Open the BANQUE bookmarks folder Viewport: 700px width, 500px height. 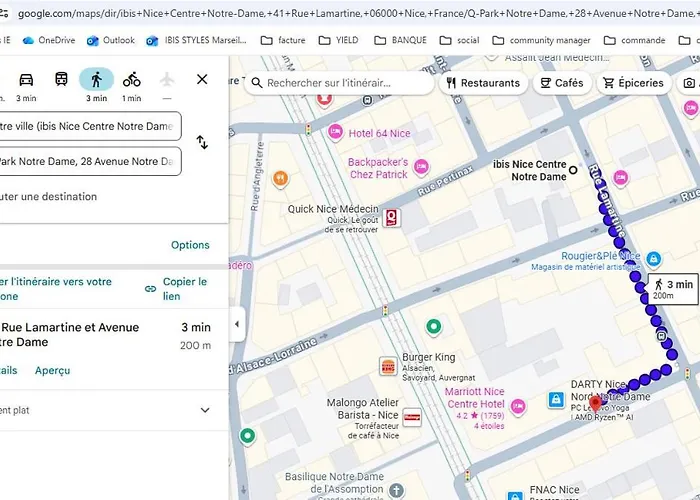(x=400, y=40)
